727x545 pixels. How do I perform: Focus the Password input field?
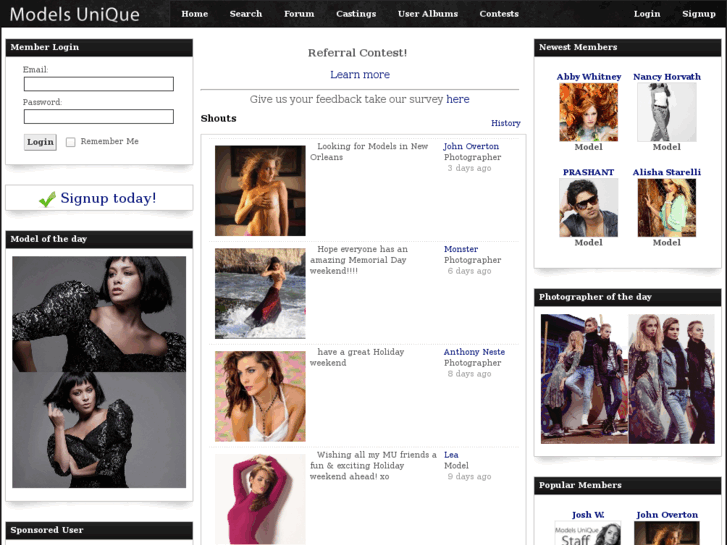[x=99, y=116]
